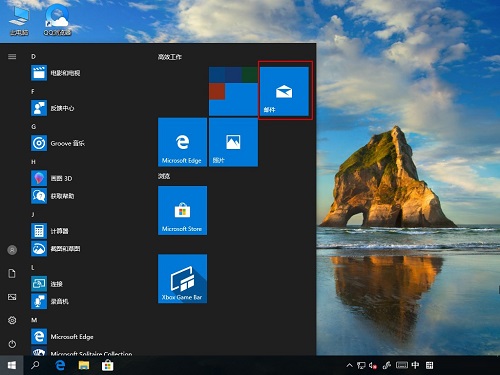
Task: Click the link-shaped tray icon
Action: pos(387,365)
